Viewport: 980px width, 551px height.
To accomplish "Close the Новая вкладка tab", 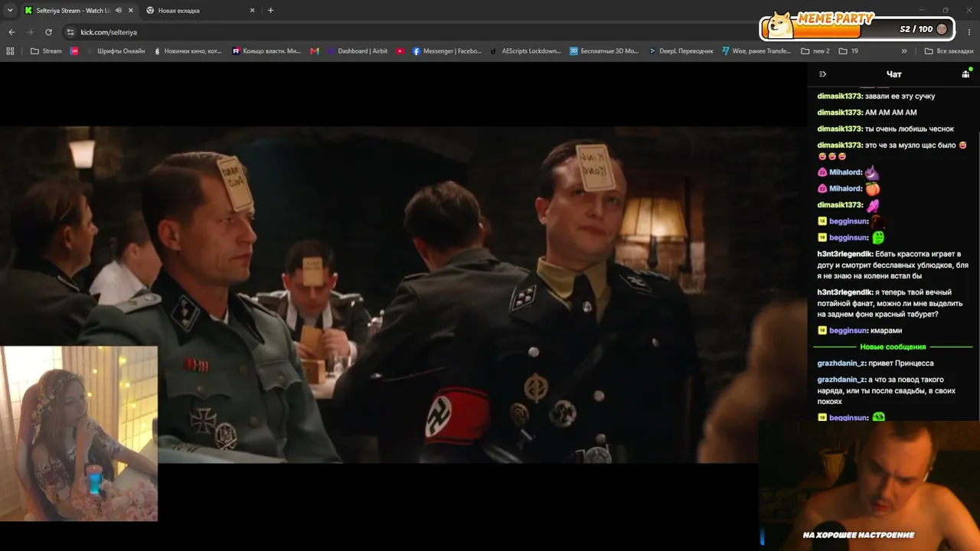I will point(253,11).
